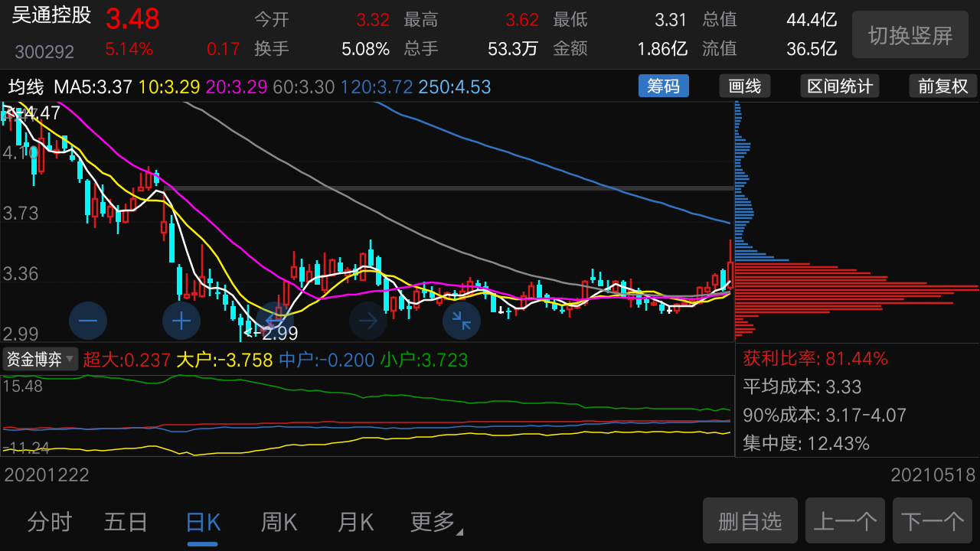Tap the zoom out minus icon
This screenshot has height=551, width=980.
(88, 321)
